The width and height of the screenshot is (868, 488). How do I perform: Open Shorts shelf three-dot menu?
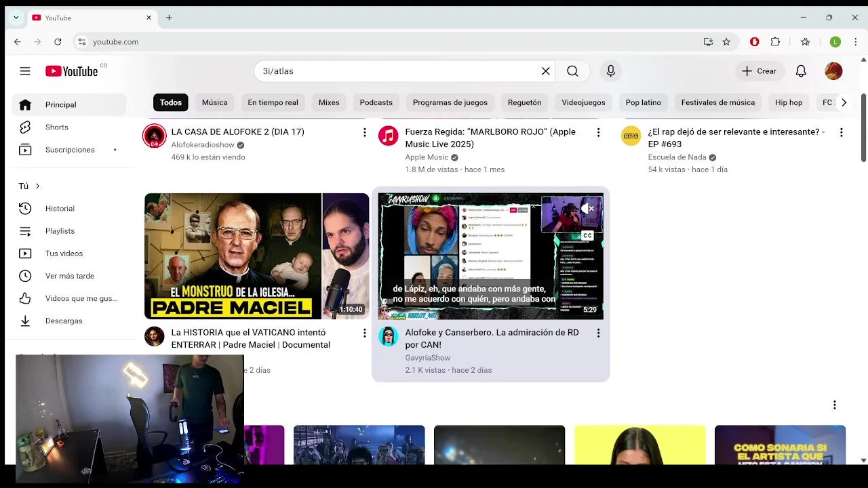click(834, 405)
